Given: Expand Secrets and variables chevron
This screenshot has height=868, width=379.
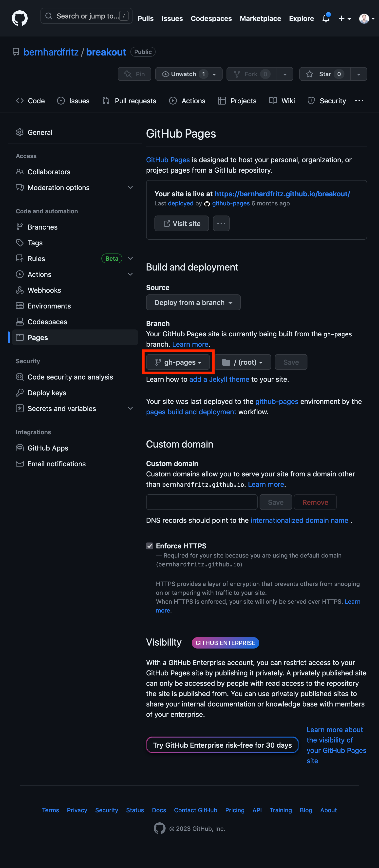Looking at the screenshot, I should point(130,408).
